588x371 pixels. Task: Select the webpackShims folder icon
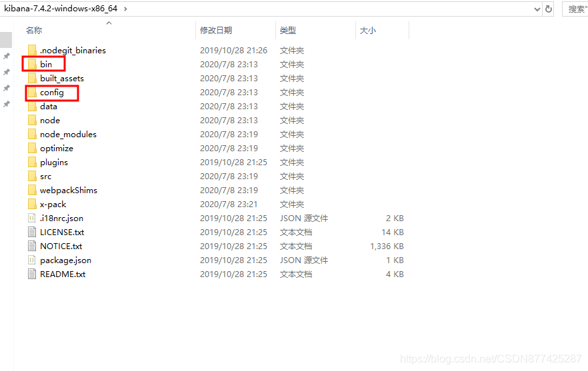tap(32, 190)
